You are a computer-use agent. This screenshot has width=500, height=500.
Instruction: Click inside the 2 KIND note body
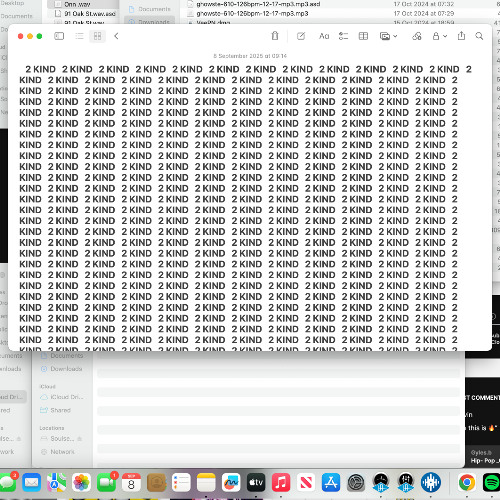pos(245,207)
